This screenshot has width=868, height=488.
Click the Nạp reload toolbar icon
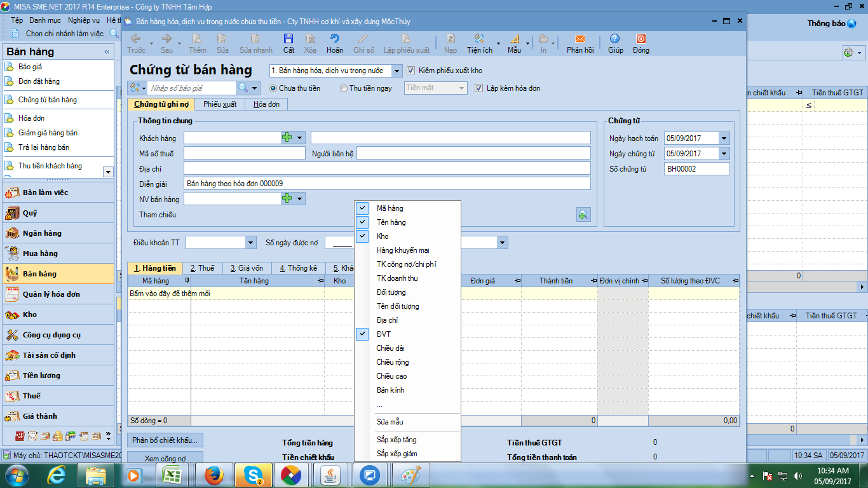point(450,39)
